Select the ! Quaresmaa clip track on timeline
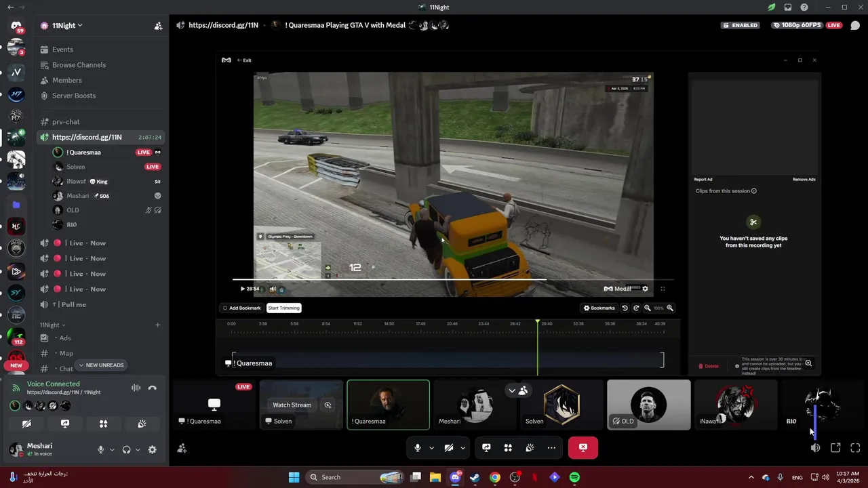The image size is (868, 488). tap(448, 359)
